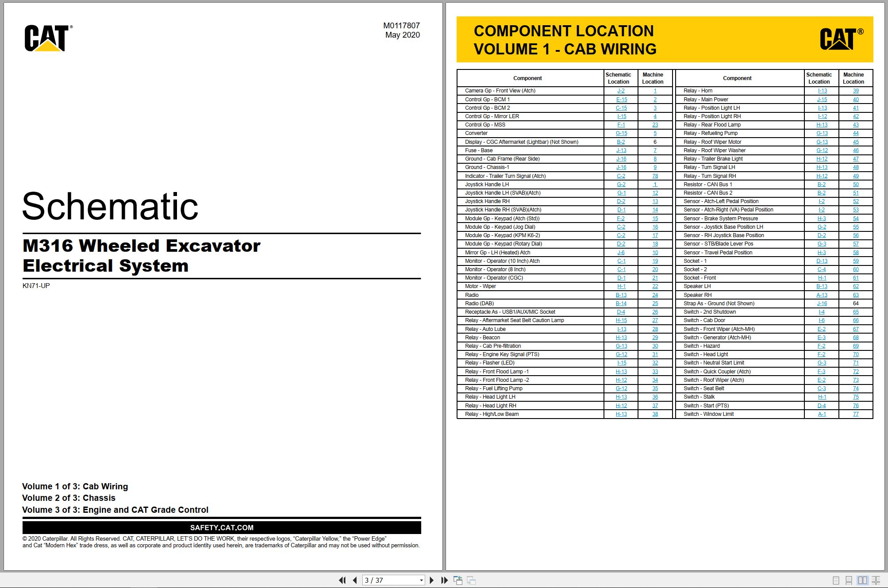Open schematic G-12 for Roof Wiper Washer Relay
This screenshot has width=888, height=588.
coord(822,150)
